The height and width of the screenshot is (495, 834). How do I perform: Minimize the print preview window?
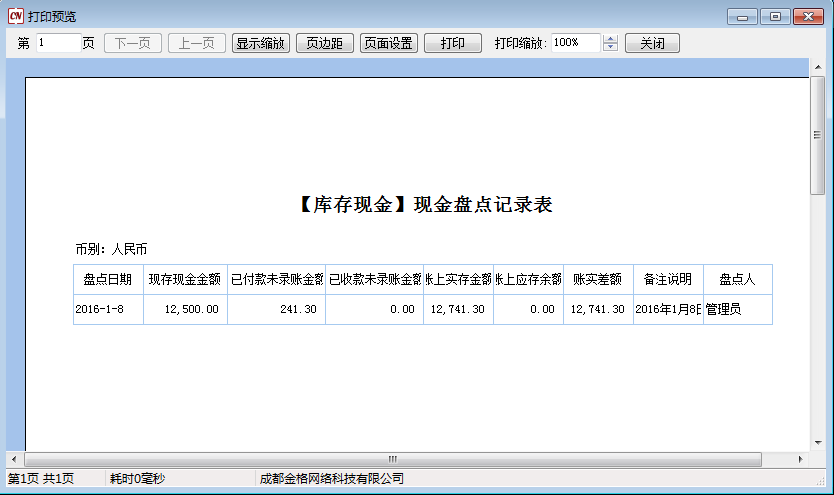[743, 17]
